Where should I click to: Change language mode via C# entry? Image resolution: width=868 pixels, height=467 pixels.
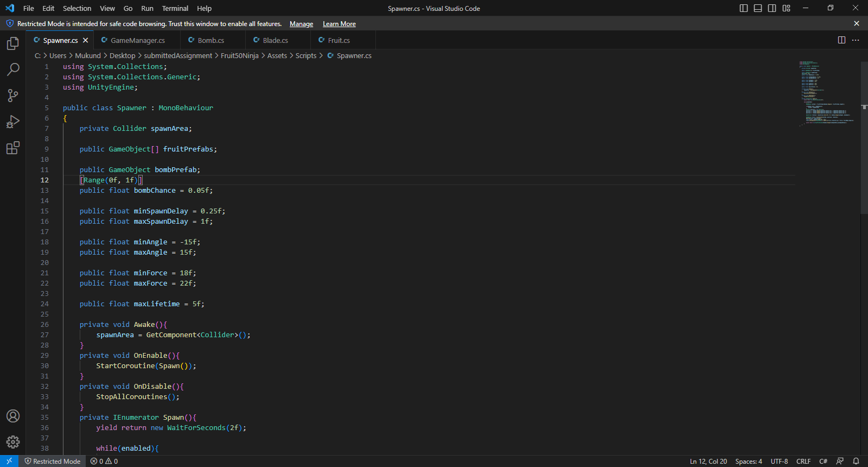823,461
